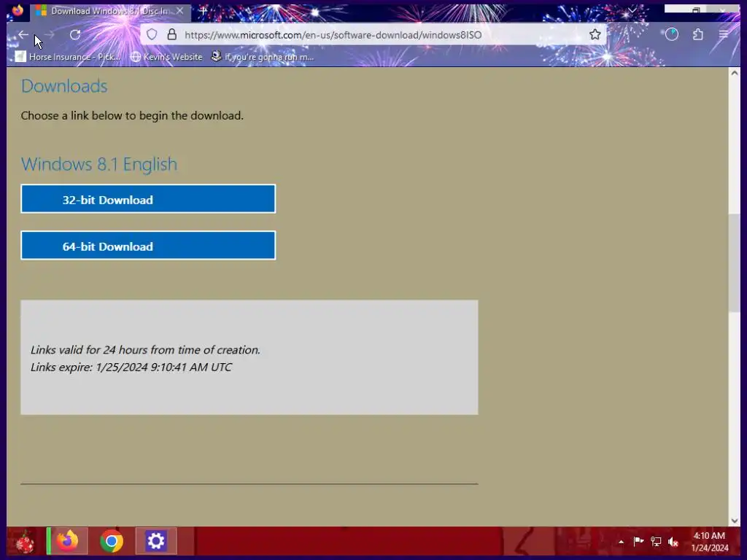Click the page scrollbar up arrow

[734, 73]
